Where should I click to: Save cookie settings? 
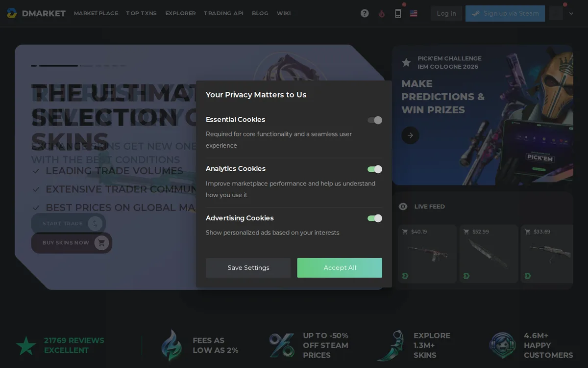[x=248, y=268]
